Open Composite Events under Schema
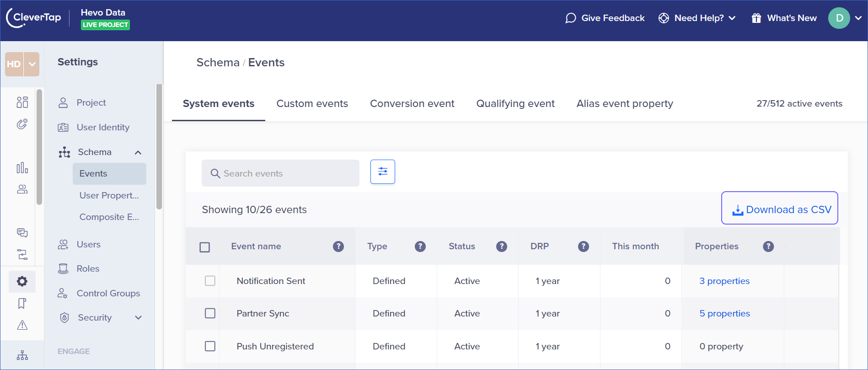This screenshot has height=370, width=868. 109,217
